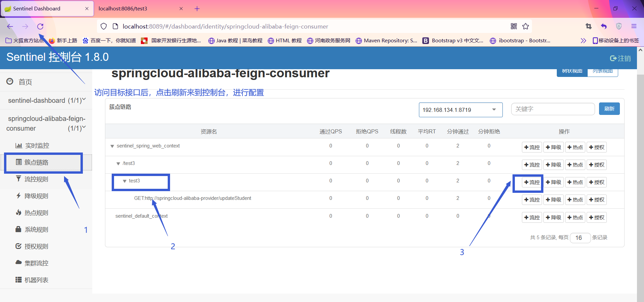The height and width of the screenshot is (302, 644).
Task: Add 降级 rule for sentinel_spring_web_context
Action: pyautogui.click(x=553, y=147)
